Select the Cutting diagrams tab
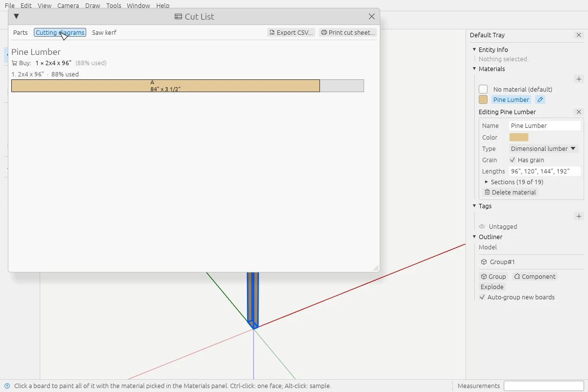Image resolution: width=588 pixels, height=392 pixels. (x=60, y=32)
